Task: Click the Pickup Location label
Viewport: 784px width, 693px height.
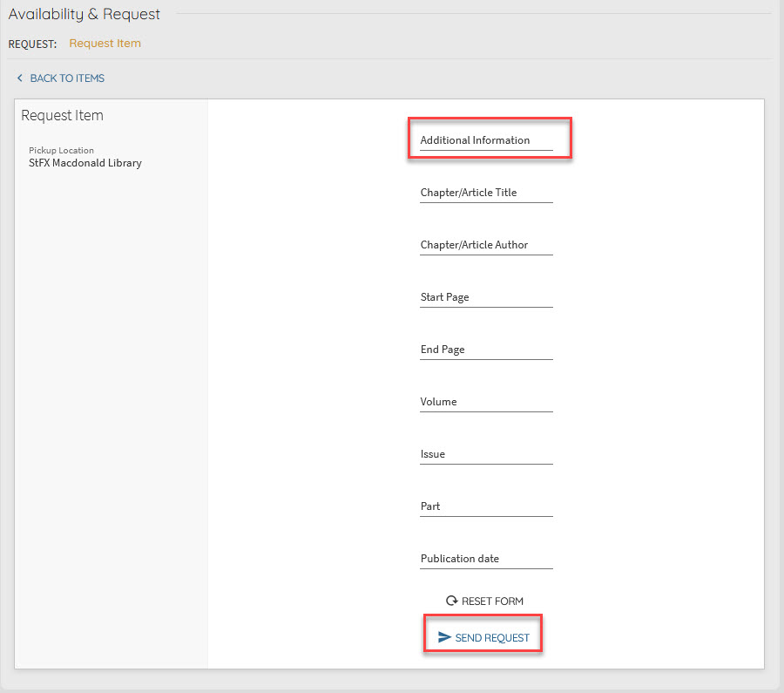Action: (61, 150)
